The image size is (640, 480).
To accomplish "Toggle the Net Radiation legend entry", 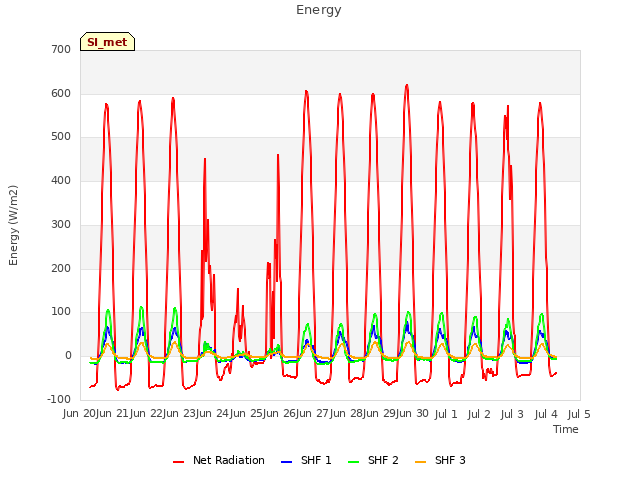I will [x=219, y=460].
